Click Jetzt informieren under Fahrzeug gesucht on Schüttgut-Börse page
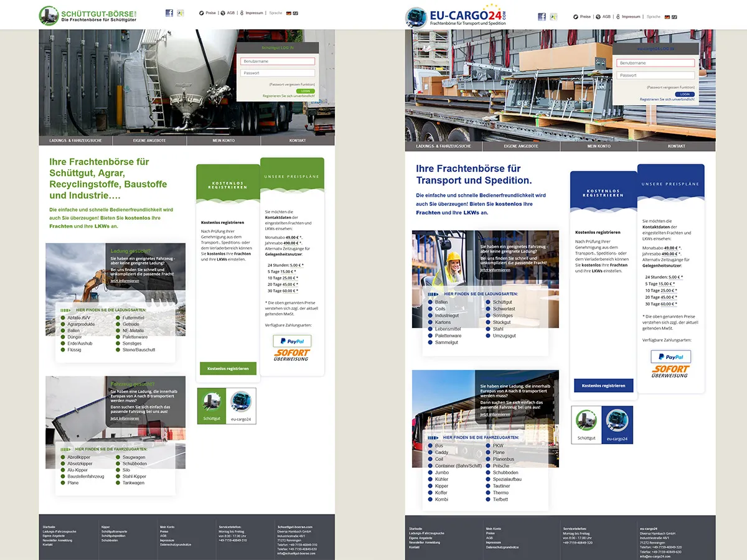Viewport: 747px width, 560px height. pos(125,418)
